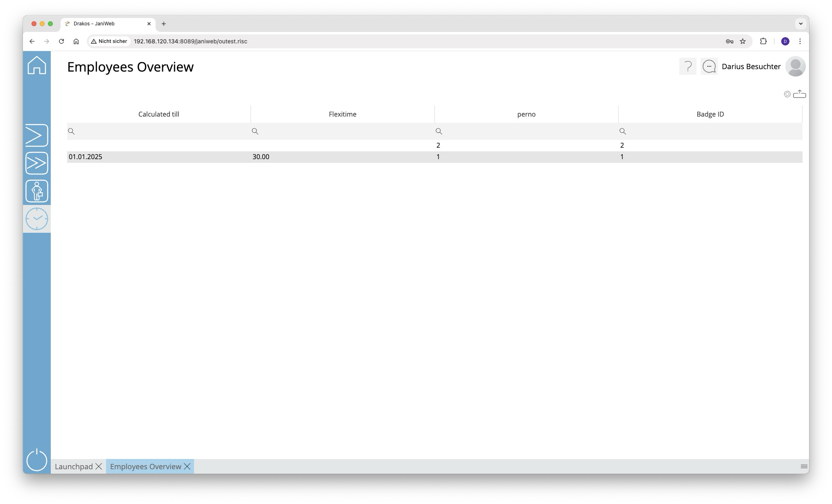Open the bottom-right tab list menu icon

pyautogui.click(x=804, y=467)
